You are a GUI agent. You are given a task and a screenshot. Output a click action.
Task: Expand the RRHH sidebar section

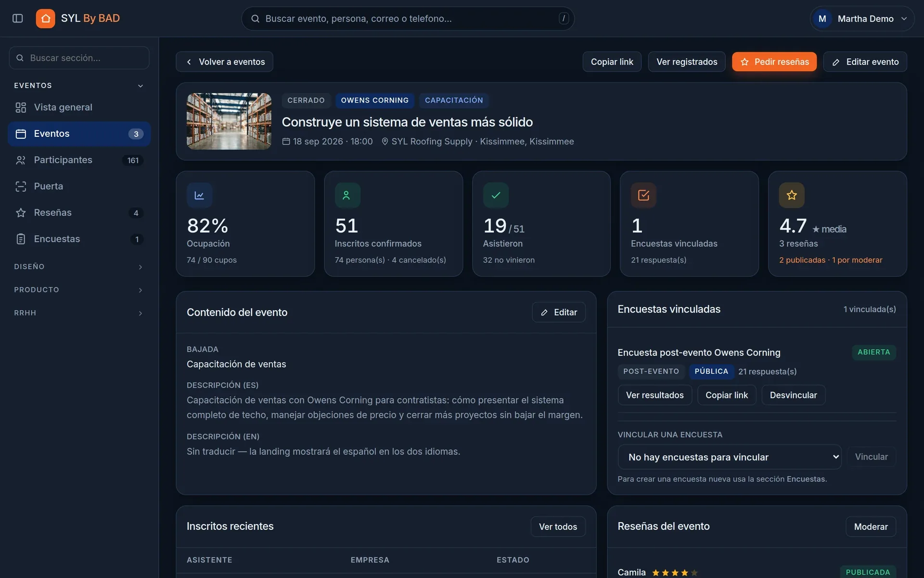point(141,313)
